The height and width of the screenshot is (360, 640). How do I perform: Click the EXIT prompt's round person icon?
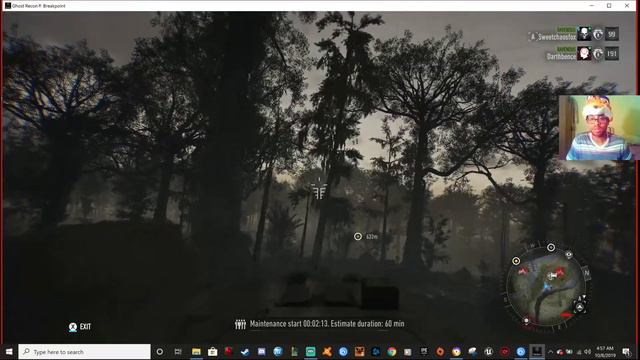click(73, 327)
